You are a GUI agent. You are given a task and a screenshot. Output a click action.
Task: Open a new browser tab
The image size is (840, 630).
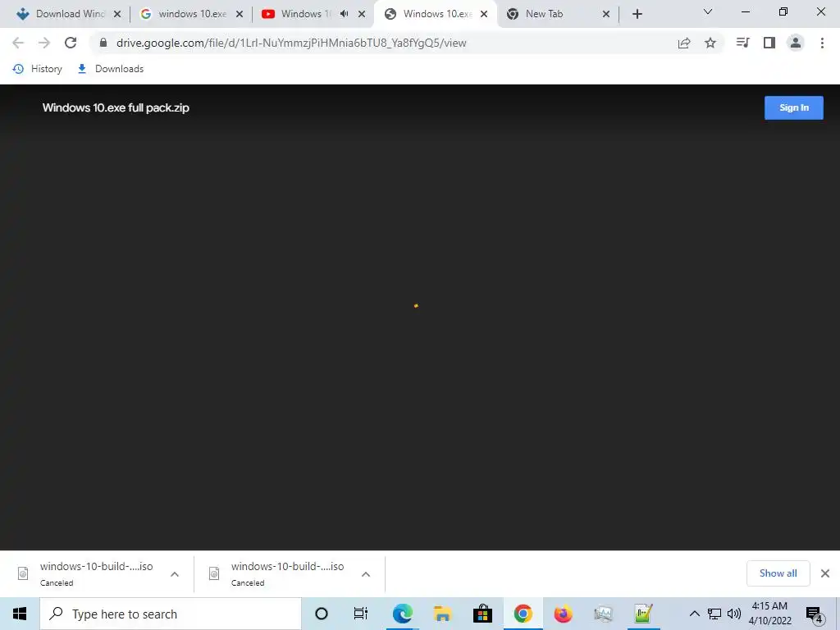pos(637,14)
